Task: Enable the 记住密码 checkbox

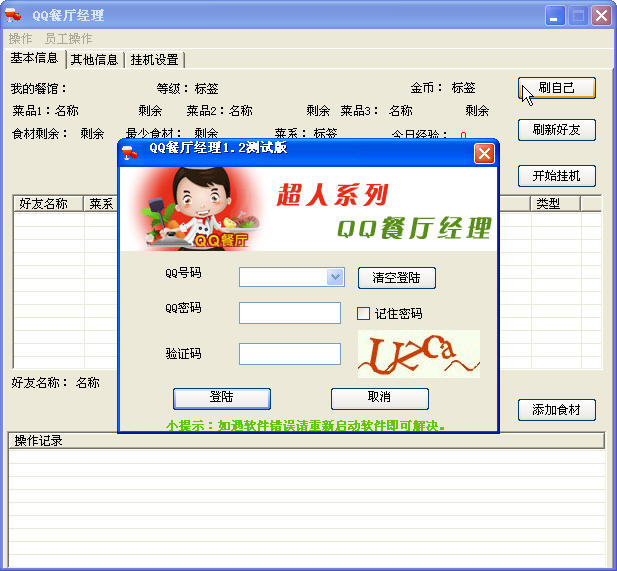Action: tap(363, 314)
